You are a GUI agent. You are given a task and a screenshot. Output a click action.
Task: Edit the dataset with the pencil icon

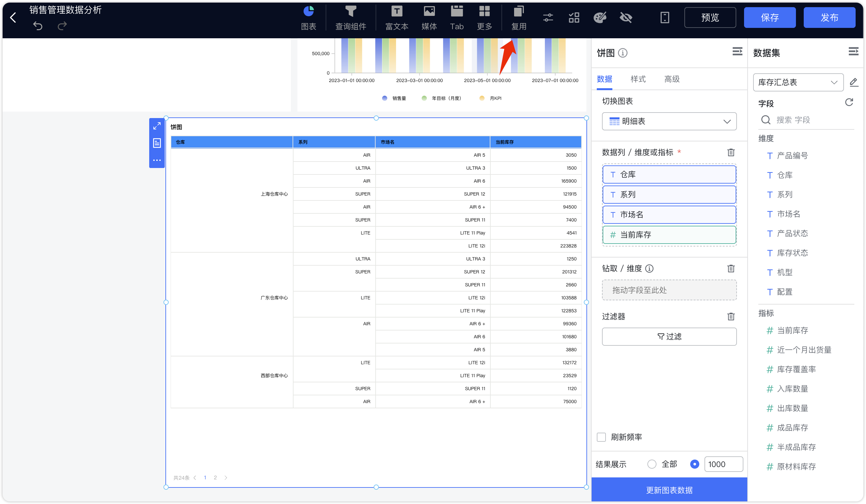click(853, 82)
